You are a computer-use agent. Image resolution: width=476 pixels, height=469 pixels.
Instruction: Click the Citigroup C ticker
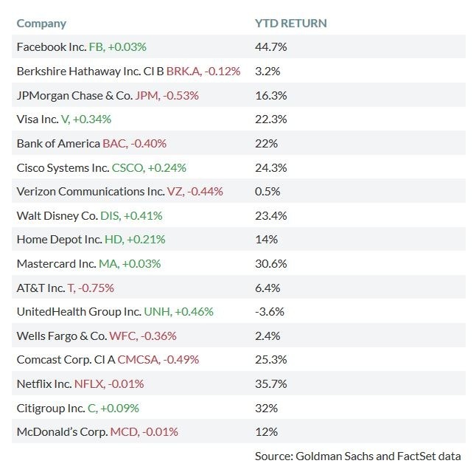click(x=91, y=407)
